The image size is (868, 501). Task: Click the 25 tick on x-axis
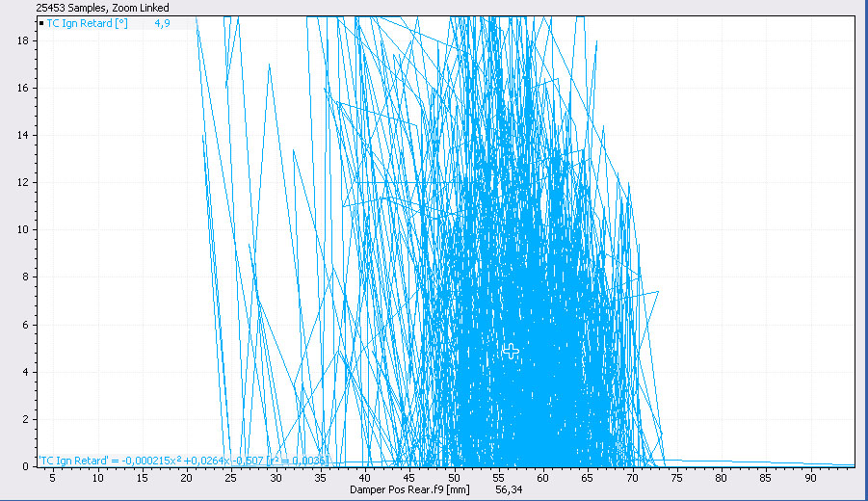231,477
